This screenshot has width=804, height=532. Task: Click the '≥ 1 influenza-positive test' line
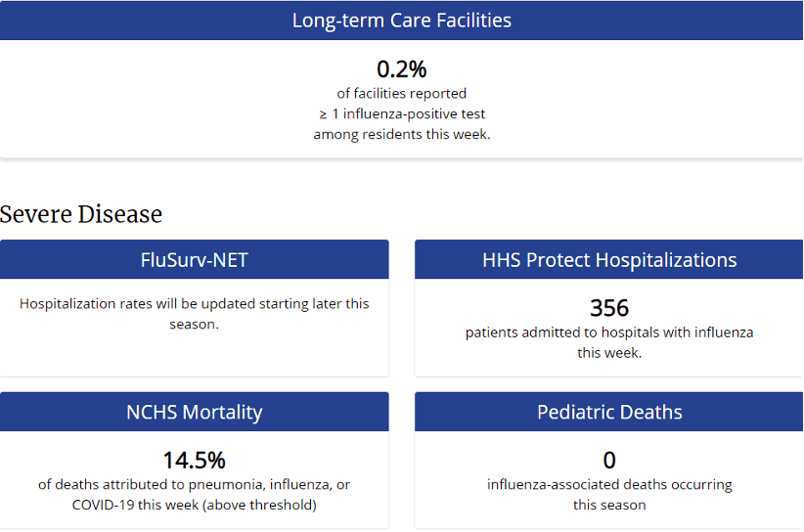(401, 114)
